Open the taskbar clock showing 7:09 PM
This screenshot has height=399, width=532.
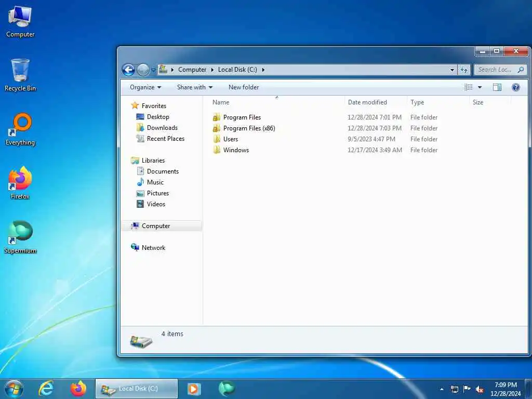point(506,389)
